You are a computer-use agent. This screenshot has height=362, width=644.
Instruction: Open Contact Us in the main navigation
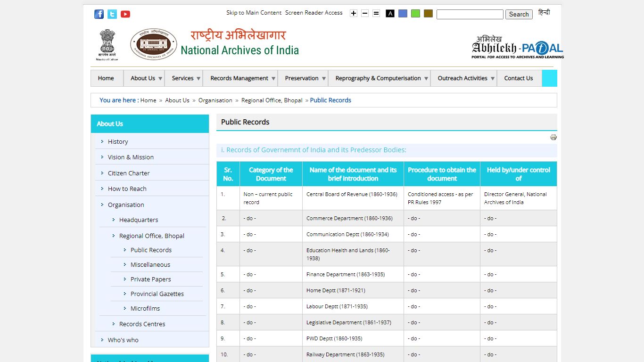tap(519, 78)
